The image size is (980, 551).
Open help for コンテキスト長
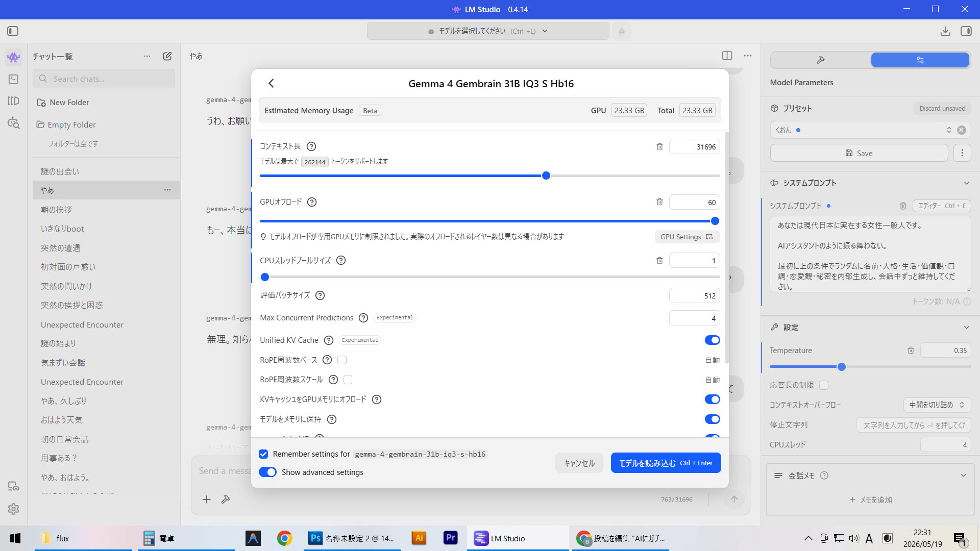pyautogui.click(x=311, y=146)
